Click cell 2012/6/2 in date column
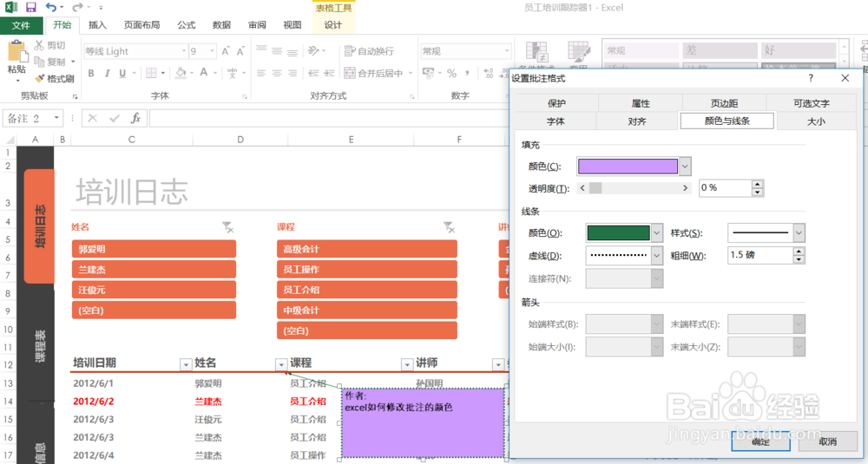868x464 pixels. coord(94,402)
